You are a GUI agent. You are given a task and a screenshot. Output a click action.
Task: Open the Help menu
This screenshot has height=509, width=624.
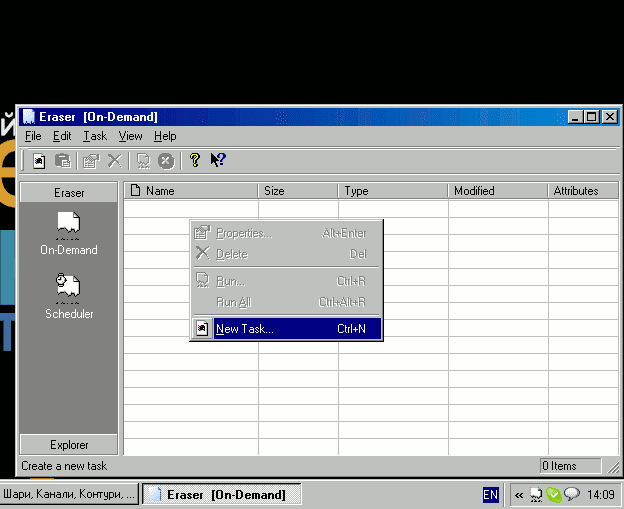pyautogui.click(x=165, y=136)
